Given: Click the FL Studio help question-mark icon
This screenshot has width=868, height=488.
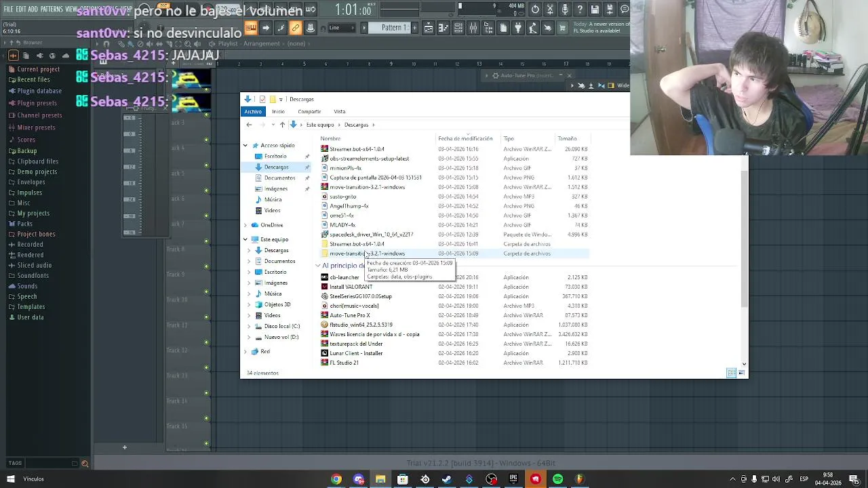Looking at the screenshot, I should tap(580, 9).
